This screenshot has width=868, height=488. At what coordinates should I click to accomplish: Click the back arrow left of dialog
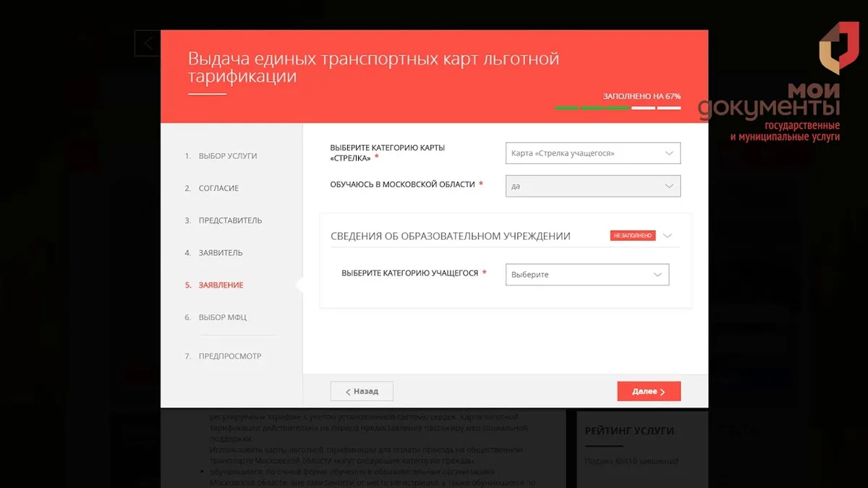148,43
